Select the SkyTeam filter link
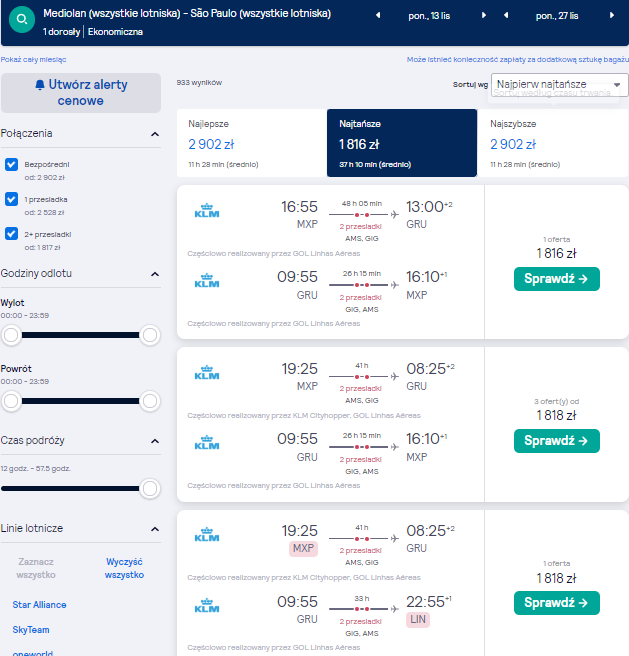Image resolution: width=629 pixels, height=656 pixels. click(x=31, y=630)
